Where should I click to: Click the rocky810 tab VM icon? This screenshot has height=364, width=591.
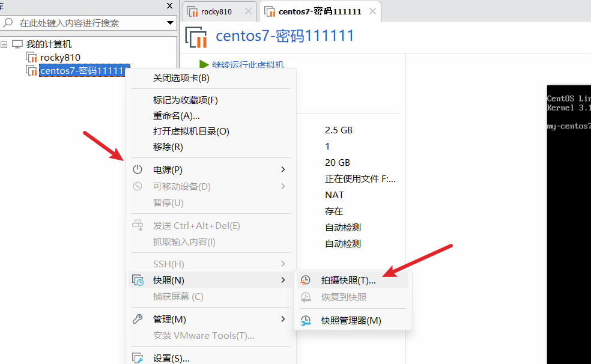(193, 11)
